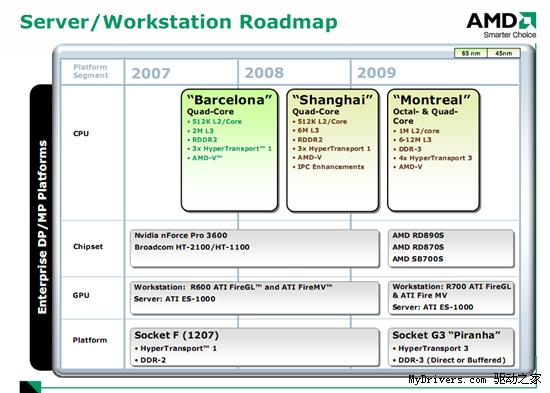
Task: Click the Enterprise DP/MP Platforms sidebar label
Action: 42,227
